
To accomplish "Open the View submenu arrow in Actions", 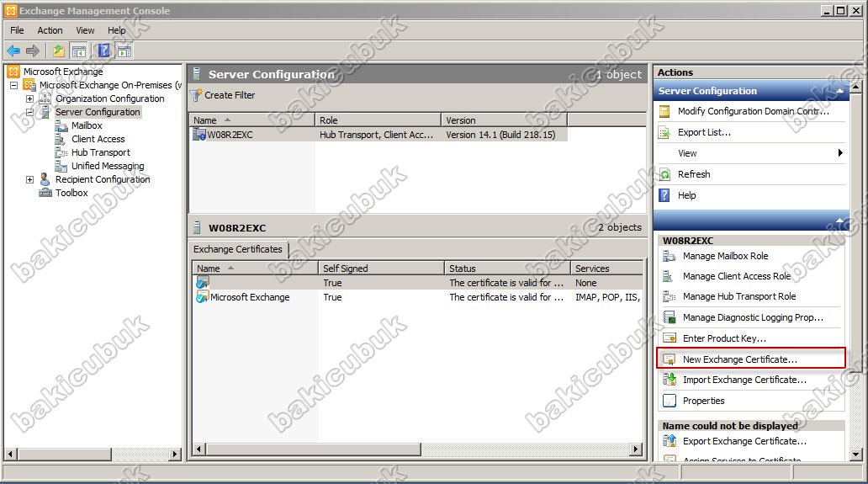I will point(840,153).
